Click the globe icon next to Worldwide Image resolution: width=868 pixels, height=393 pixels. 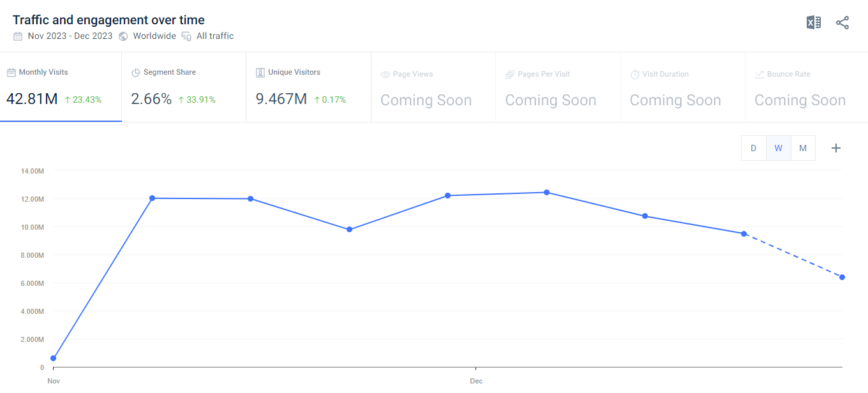(x=123, y=36)
